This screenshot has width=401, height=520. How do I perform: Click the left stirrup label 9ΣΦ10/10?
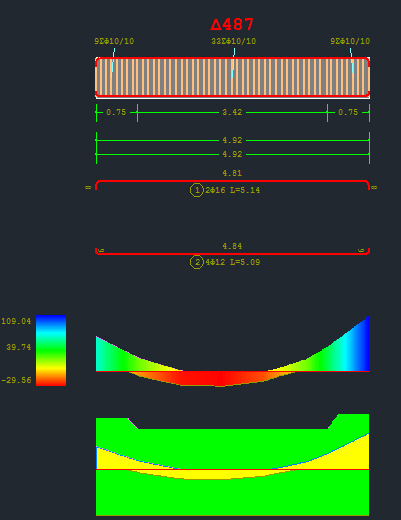click(114, 41)
